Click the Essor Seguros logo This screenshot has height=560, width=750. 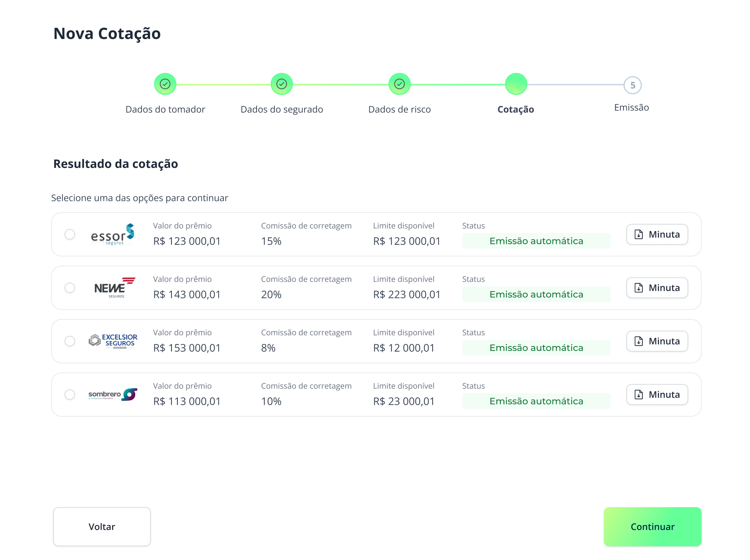coord(112,234)
